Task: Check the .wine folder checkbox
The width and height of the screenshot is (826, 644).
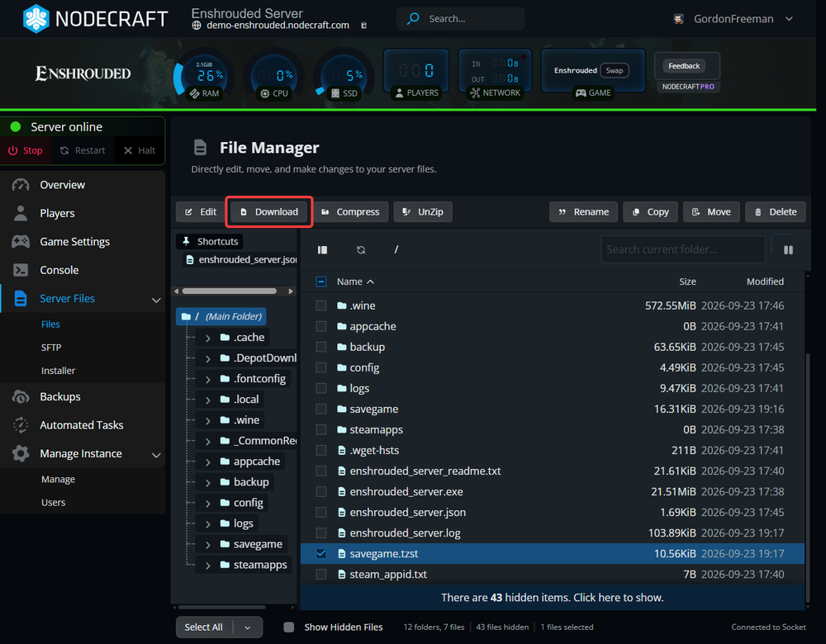Action: tap(320, 305)
